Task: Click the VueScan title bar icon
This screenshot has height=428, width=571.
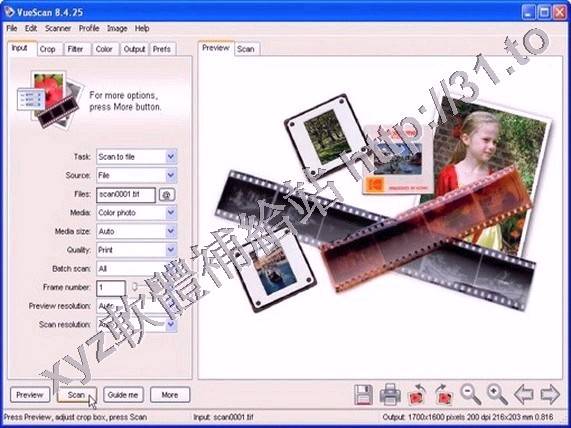Action: coord(9,12)
